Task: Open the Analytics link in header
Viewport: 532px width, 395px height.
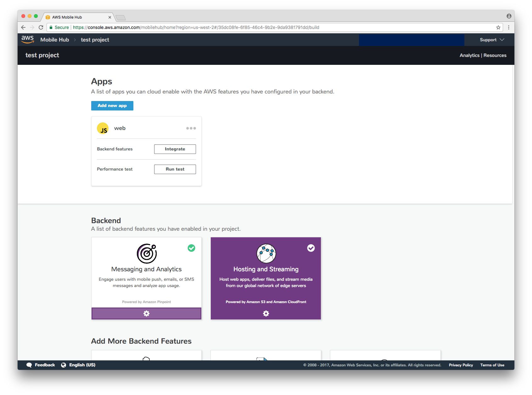Action: 469,55
